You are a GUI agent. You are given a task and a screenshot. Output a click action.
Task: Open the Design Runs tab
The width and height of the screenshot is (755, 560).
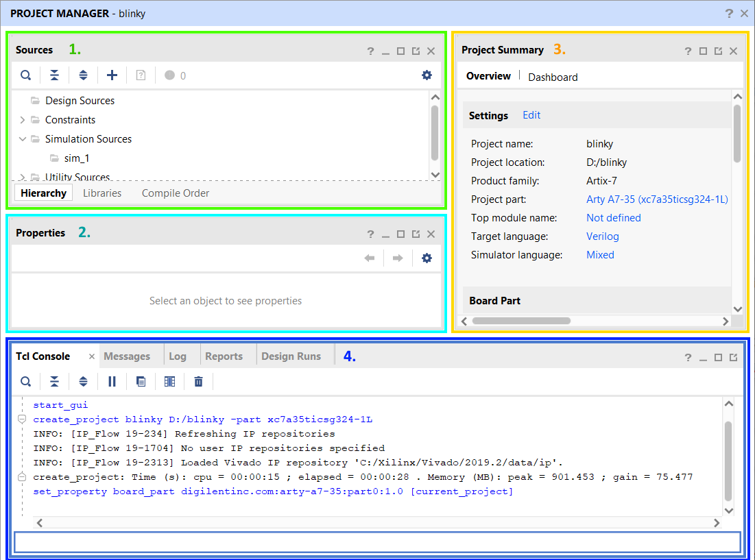tap(291, 356)
